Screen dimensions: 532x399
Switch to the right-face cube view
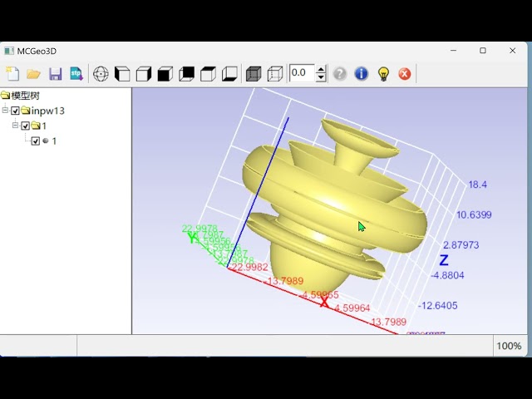point(144,74)
